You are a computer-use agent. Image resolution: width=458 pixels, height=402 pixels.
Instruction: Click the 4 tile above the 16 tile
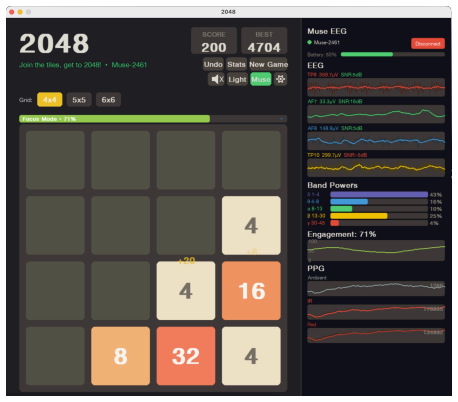[251, 225]
